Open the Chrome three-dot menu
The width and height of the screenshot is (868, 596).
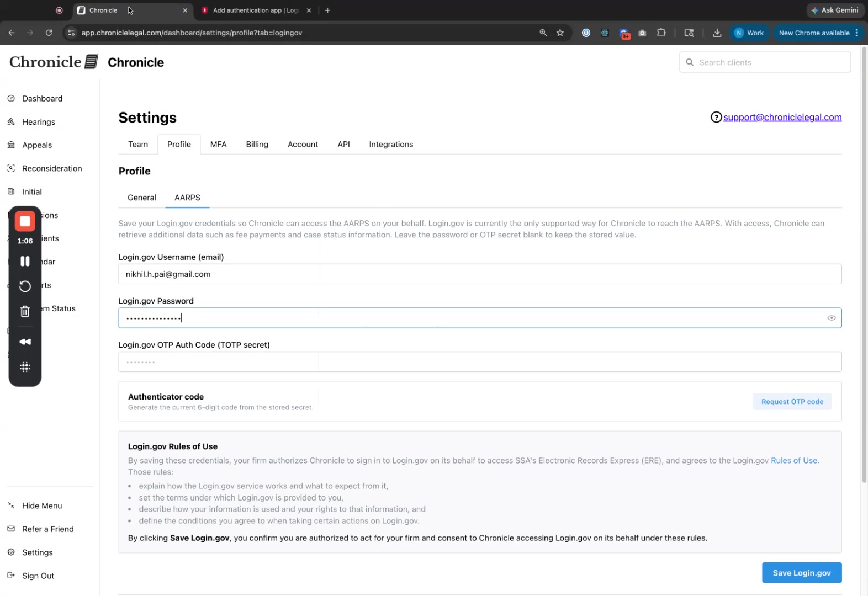pos(856,33)
